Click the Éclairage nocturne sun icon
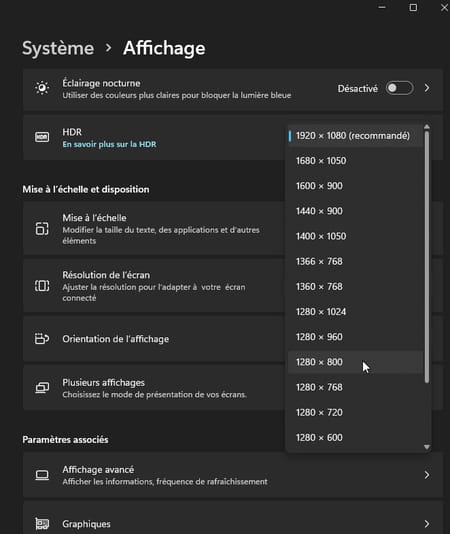 [x=42, y=88]
